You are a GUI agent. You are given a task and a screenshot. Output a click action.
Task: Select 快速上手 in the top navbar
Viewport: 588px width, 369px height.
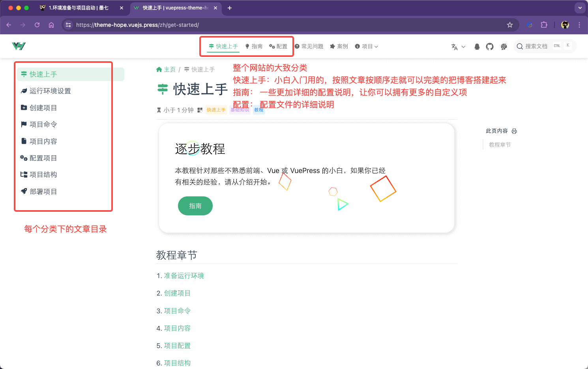point(223,46)
